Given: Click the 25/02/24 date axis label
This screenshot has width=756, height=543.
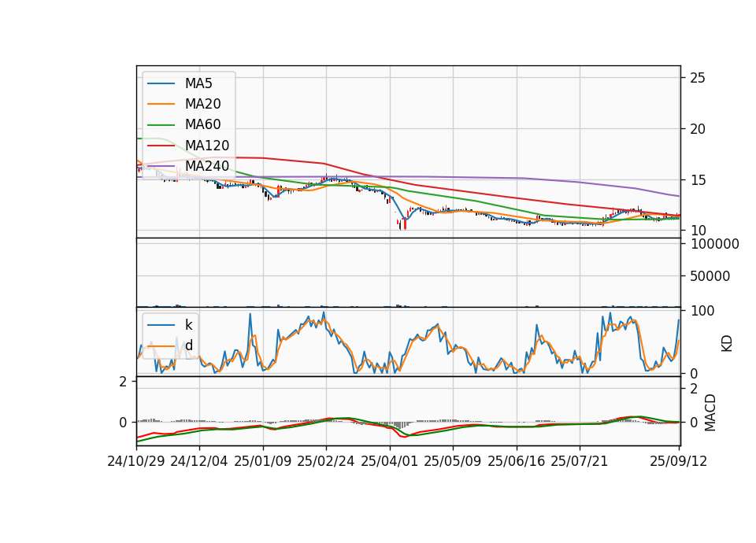Looking at the screenshot, I should click(326, 462).
